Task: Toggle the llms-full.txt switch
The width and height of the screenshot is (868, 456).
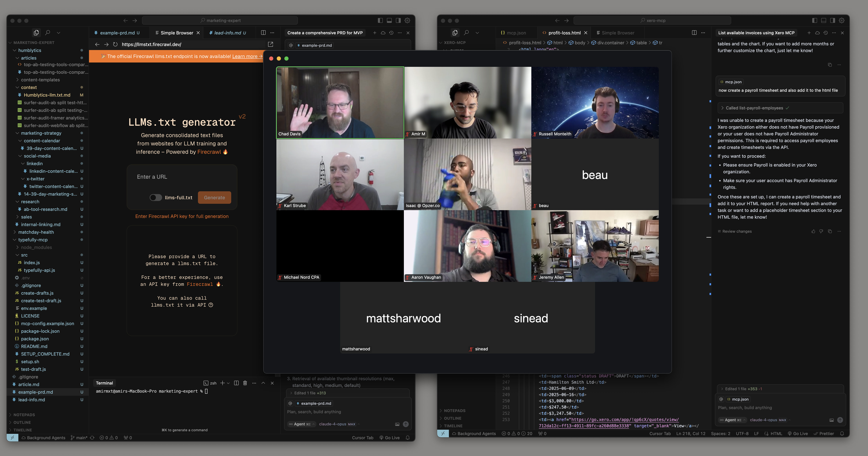Action: pos(156,198)
